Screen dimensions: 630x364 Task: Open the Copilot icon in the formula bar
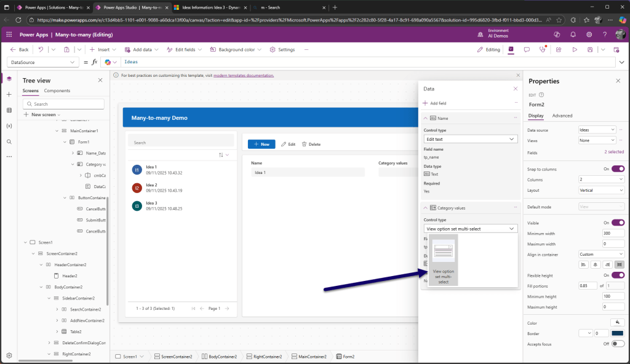pos(110,62)
